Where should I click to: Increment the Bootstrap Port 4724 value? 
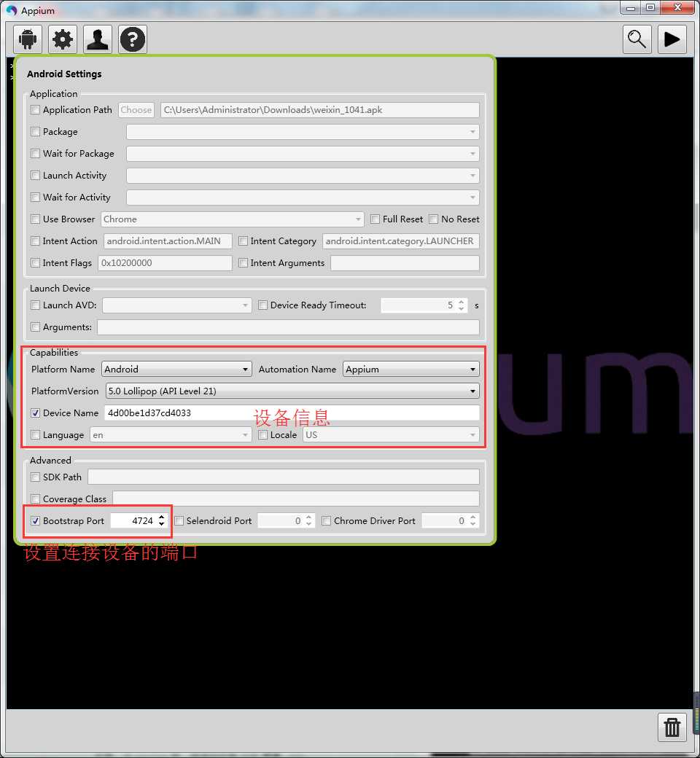(162, 517)
